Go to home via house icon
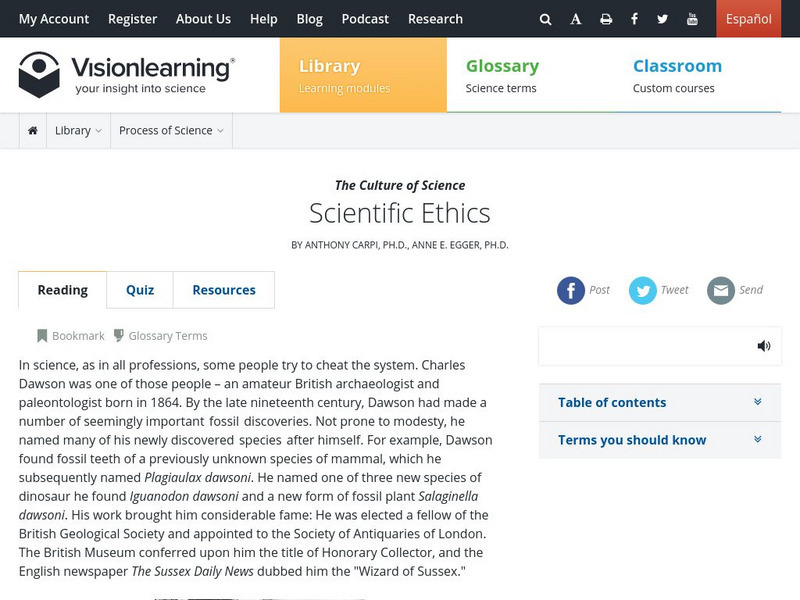This screenshot has width=800, height=600. click(33, 130)
